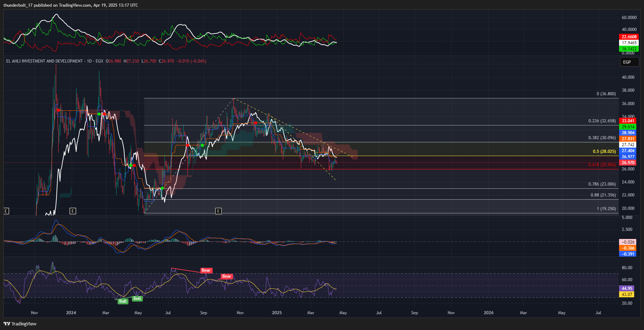Click the Bull divergence label below the RSI low near April

[123, 301]
